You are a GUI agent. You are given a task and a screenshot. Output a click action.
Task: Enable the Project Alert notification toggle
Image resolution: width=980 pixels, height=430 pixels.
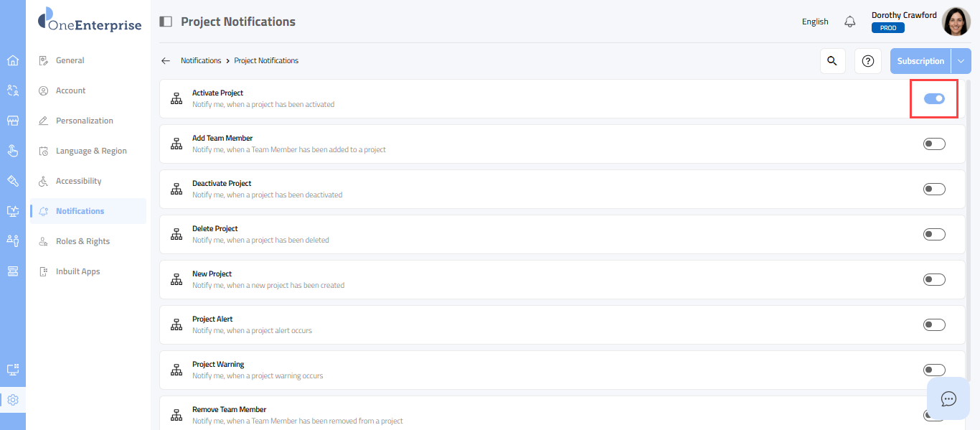coord(934,325)
